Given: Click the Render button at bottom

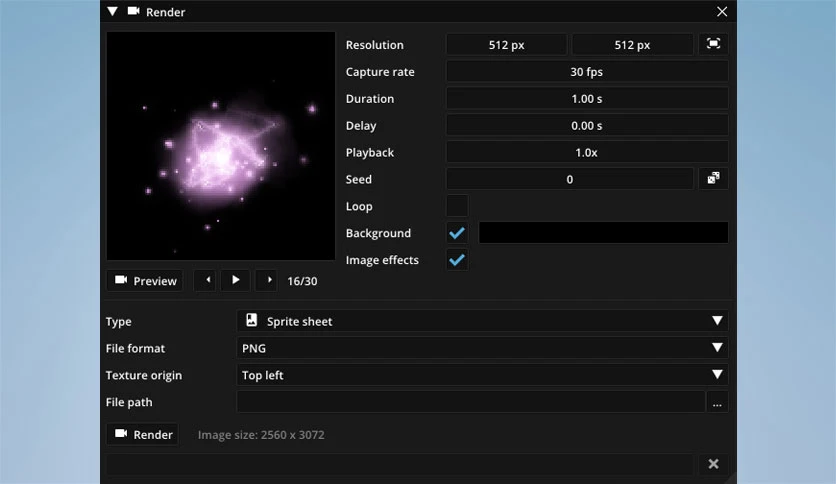Looking at the screenshot, I should pos(142,434).
